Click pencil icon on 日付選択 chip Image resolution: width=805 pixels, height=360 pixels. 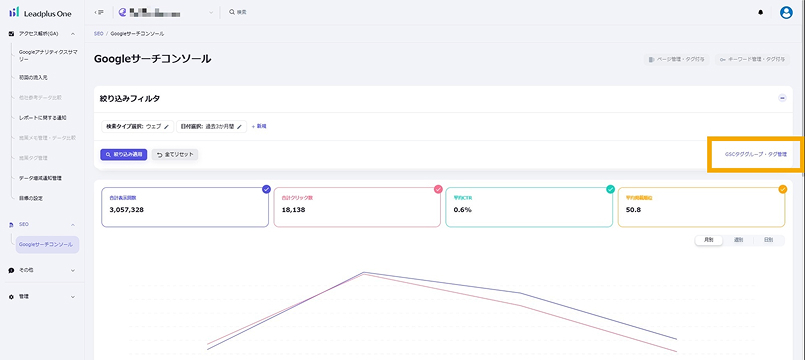coord(239,126)
